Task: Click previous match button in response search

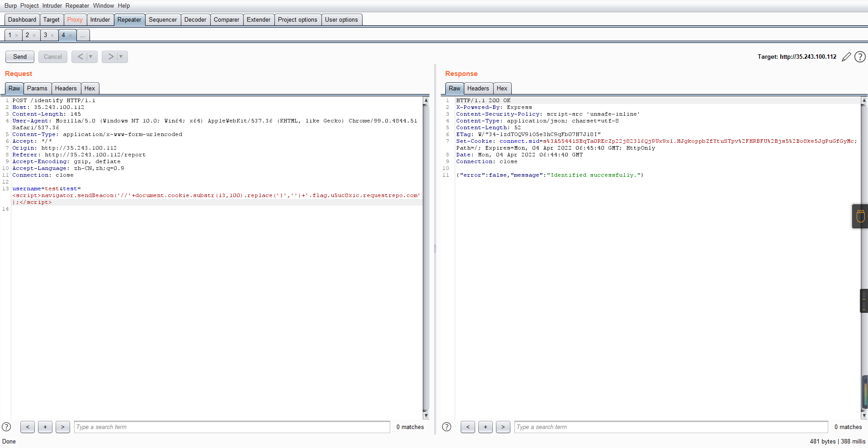Action: [468, 427]
